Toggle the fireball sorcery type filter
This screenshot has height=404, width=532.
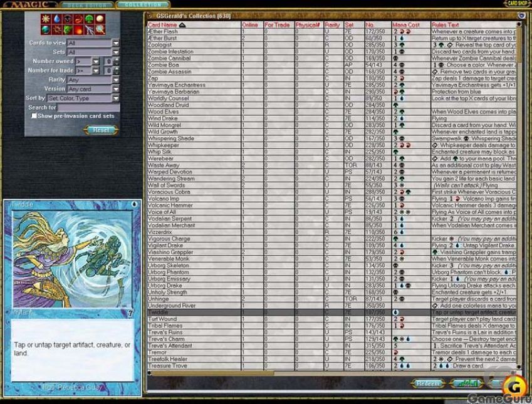click(x=78, y=30)
